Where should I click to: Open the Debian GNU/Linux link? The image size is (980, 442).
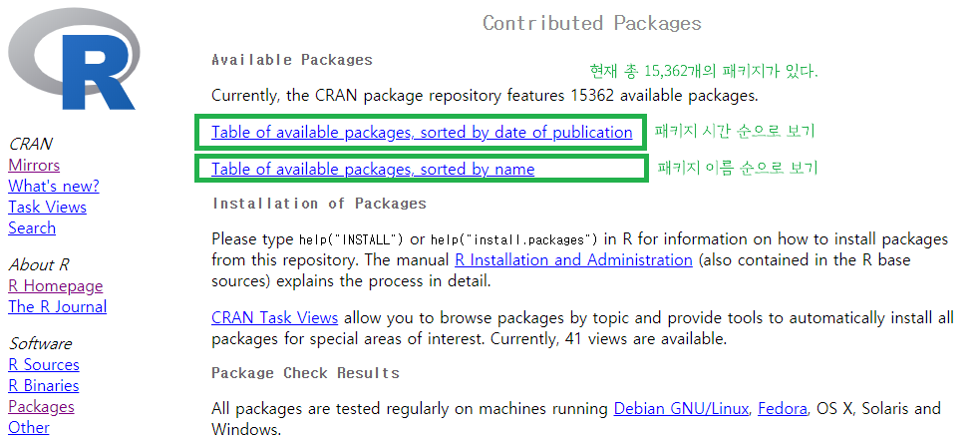(x=681, y=409)
